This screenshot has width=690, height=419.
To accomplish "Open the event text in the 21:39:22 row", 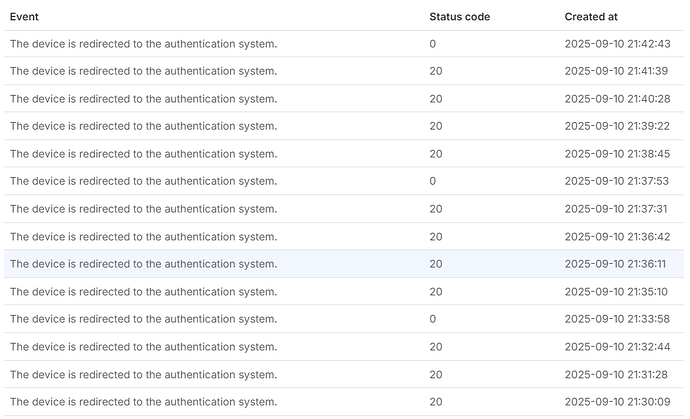I will pyautogui.click(x=143, y=126).
